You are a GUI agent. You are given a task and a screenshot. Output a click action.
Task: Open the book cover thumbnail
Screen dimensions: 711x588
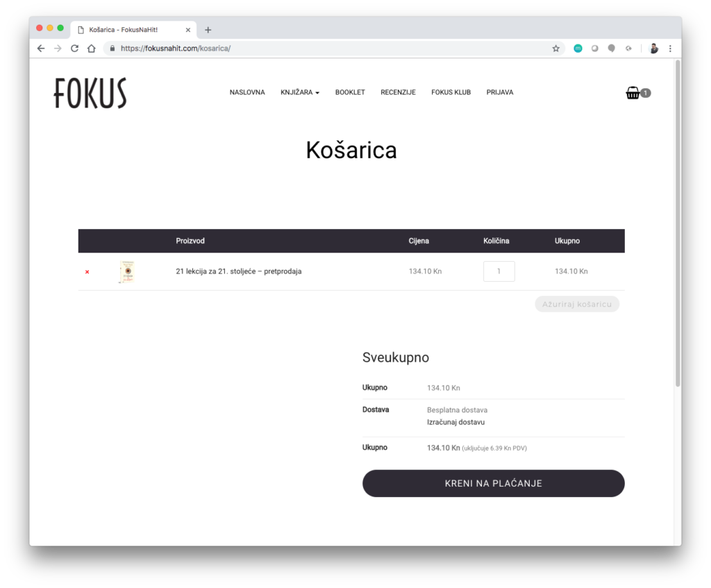[x=128, y=271]
